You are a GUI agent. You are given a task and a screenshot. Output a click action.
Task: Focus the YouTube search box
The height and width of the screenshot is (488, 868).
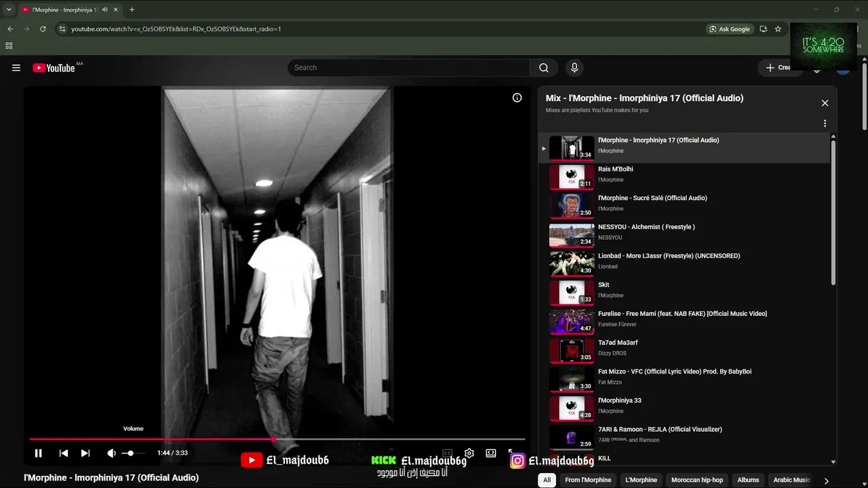coord(409,68)
